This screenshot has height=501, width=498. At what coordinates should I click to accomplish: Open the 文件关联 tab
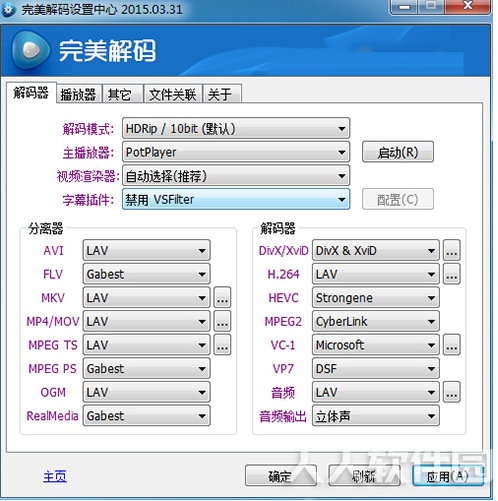[x=172, y=94]
